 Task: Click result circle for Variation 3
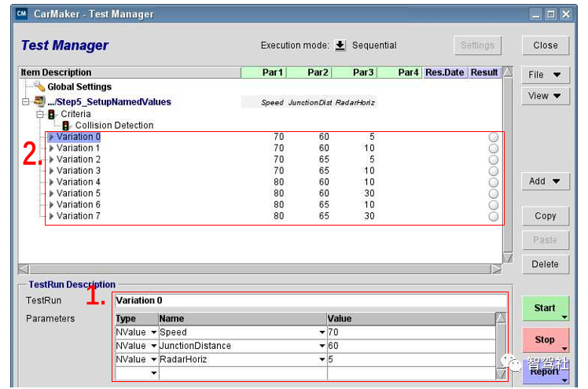[x=494, y=171]
